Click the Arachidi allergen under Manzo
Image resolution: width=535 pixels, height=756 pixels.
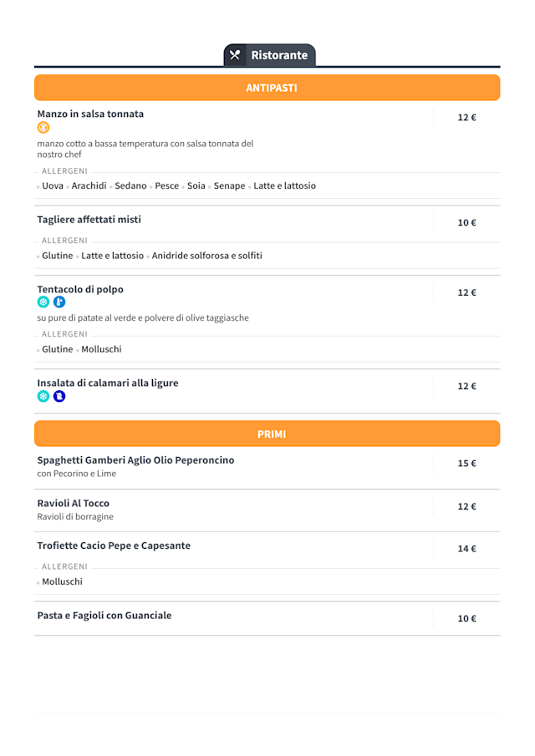click(89, 186)
